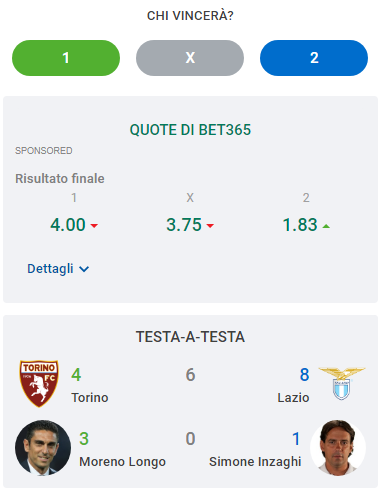Click the Lazio eagle crest logo
Viewport: 384px width, 489px height.
[x=342, y=383]
